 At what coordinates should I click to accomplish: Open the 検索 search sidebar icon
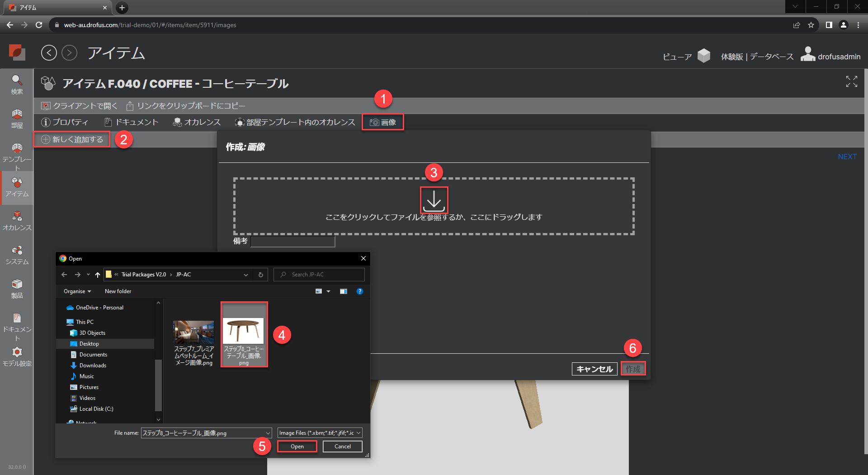(x=17, y=84)
